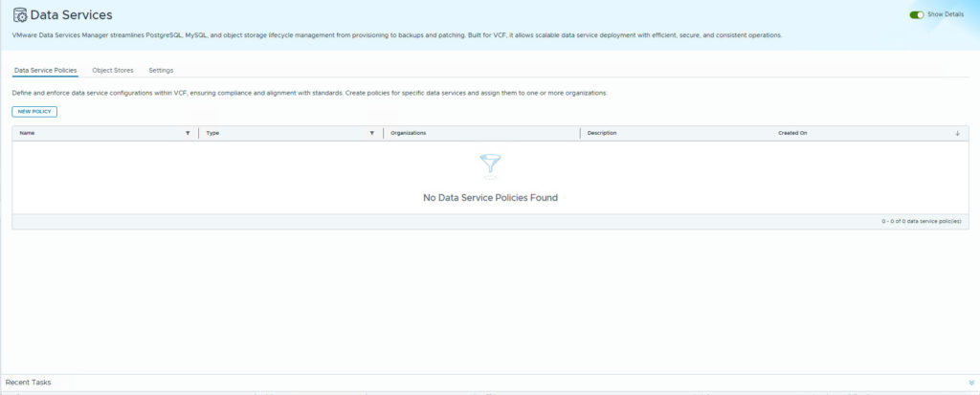Screen dimensions: 980x395
Task: Open the Settings tab
Action: [x=161, y=71]
